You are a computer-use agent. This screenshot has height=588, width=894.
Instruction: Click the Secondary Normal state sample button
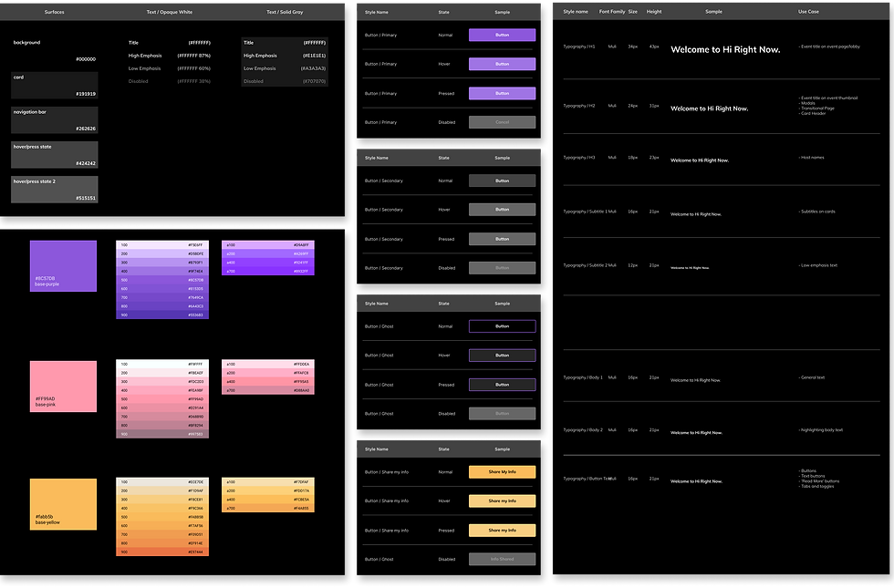(x=502, y=181)
